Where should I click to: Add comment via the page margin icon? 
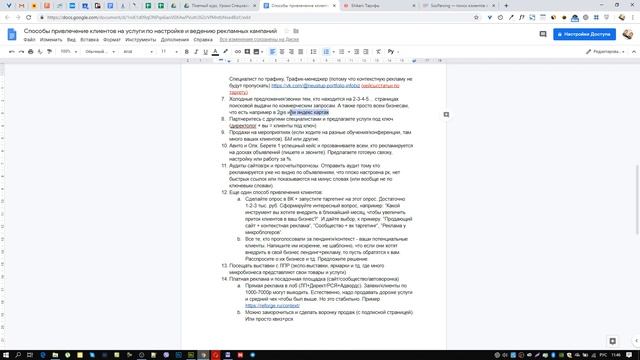pos(446,115)
